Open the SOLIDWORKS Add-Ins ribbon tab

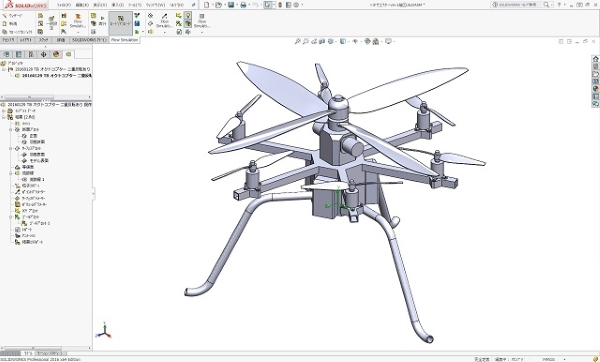click(89, 40)
